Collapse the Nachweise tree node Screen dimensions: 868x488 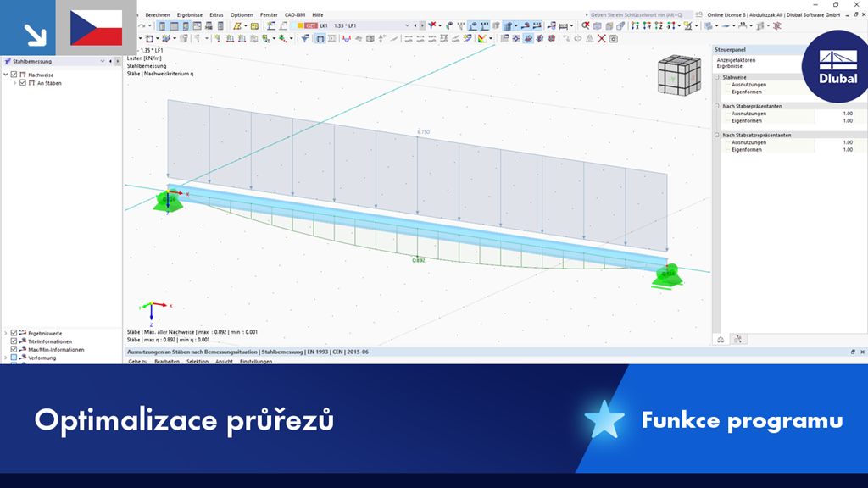click(x=5, y=75)
